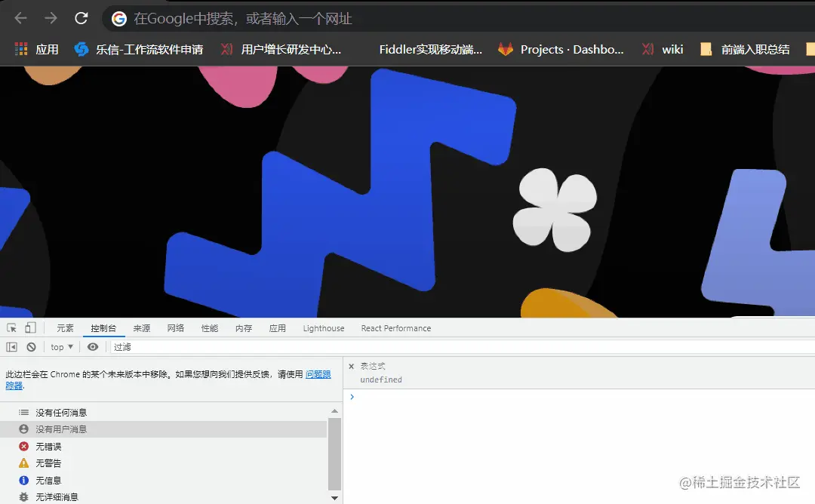Select the inspect element tool

tap(12, 327)
